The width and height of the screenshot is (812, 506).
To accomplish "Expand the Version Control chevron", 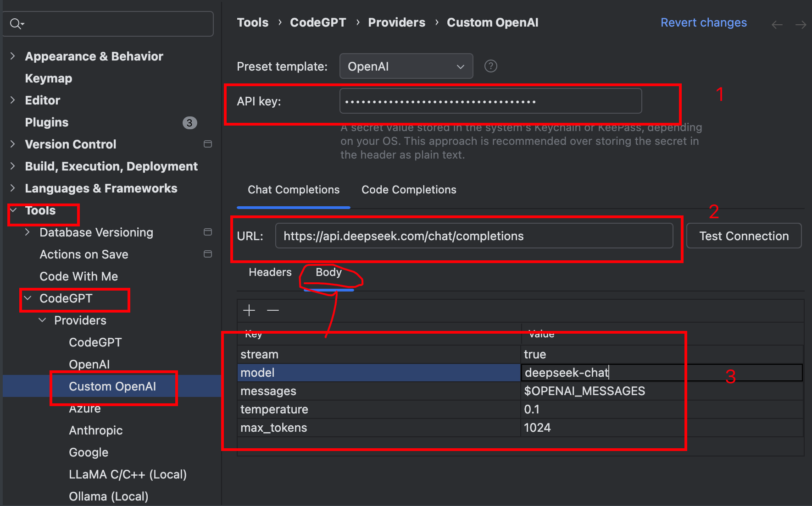I will 13,144.
